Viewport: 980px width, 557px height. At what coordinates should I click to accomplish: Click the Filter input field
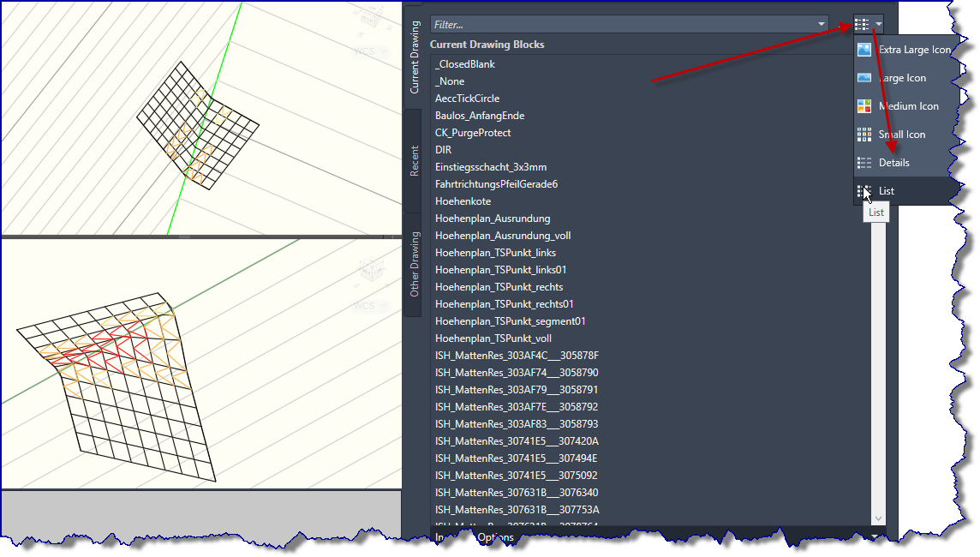(x=600, y=23)
